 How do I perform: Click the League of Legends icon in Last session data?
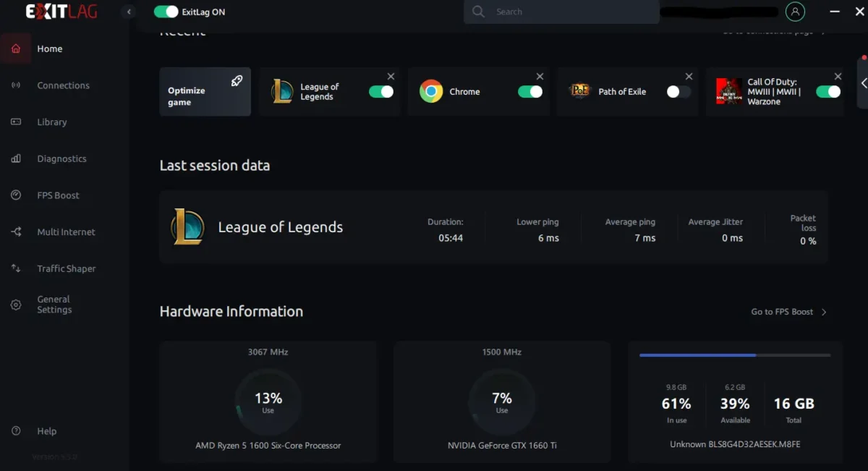187,226
